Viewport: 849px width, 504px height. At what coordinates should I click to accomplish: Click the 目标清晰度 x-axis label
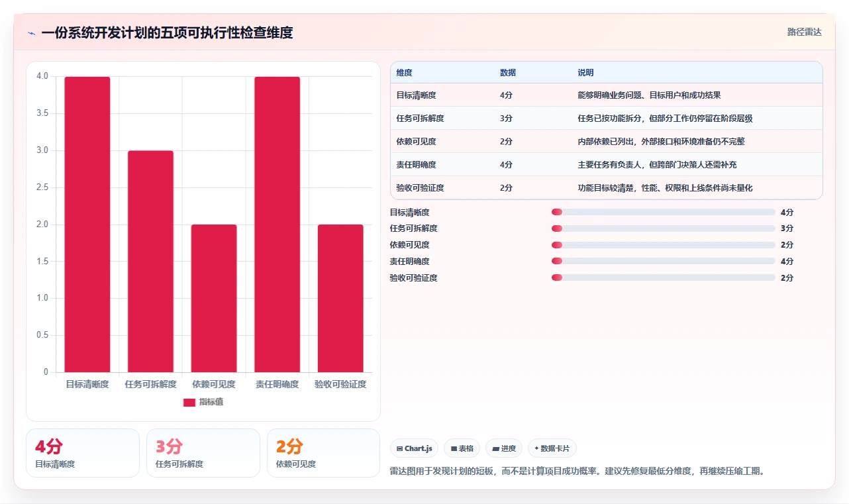(x=87, y=384)
